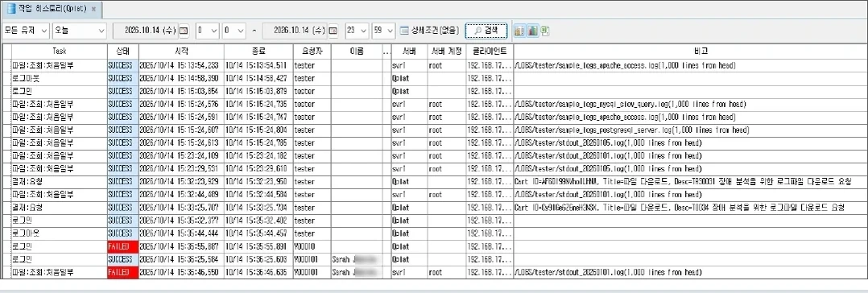Open the start date calendar picker icon
This screenshot has height=293, width=868.
(x=184, y=31)
